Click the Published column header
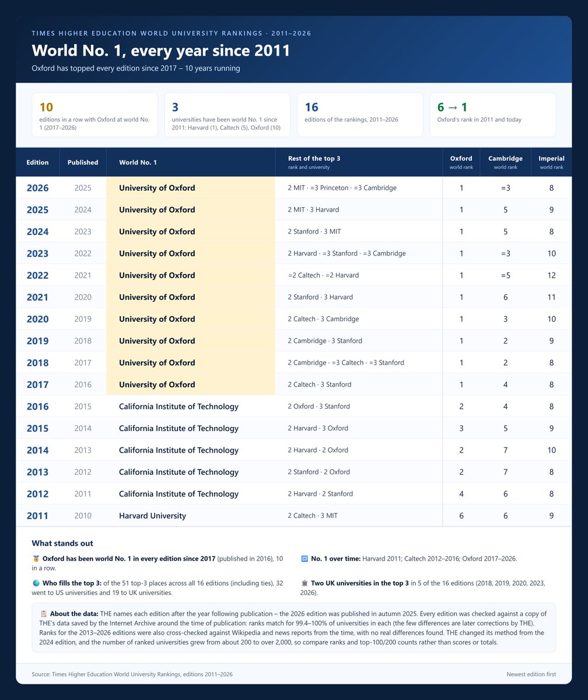The width and height of the screenshot is (588, 700). pyautogui.click(x=83, y=162)
